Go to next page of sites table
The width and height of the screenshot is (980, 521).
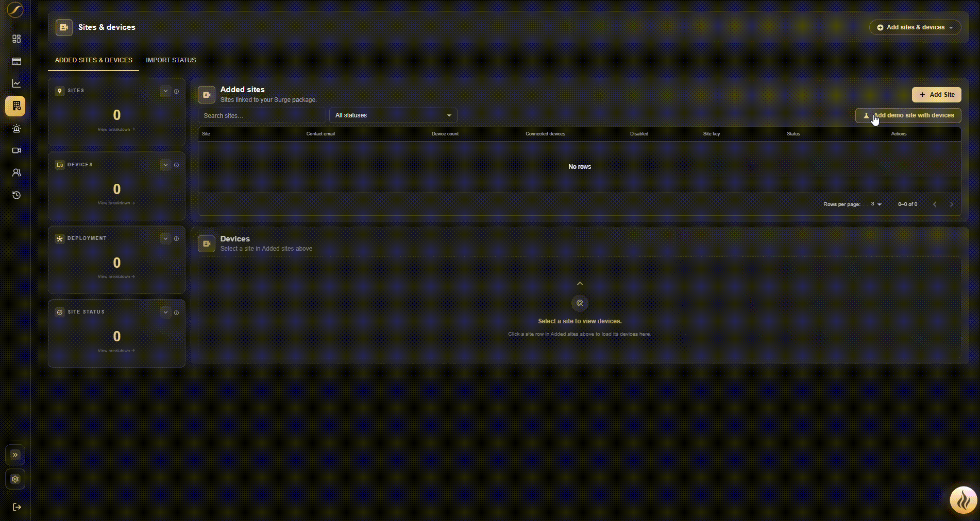(x=952, y=204)
